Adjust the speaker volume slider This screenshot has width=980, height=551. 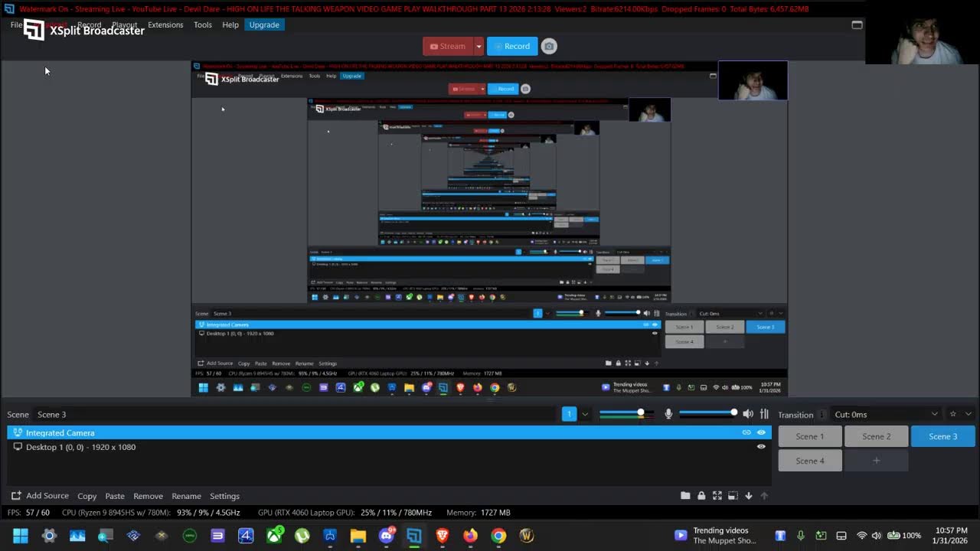707,414
